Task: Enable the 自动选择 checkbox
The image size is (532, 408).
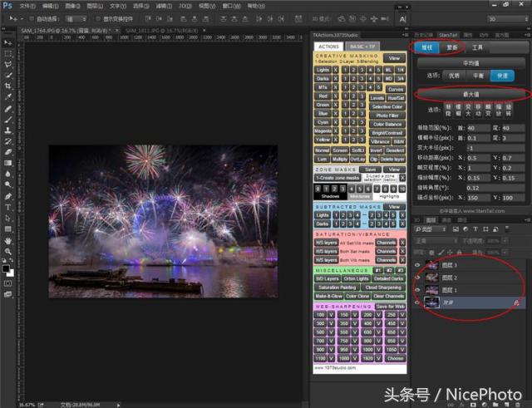Action: (32, 19)
